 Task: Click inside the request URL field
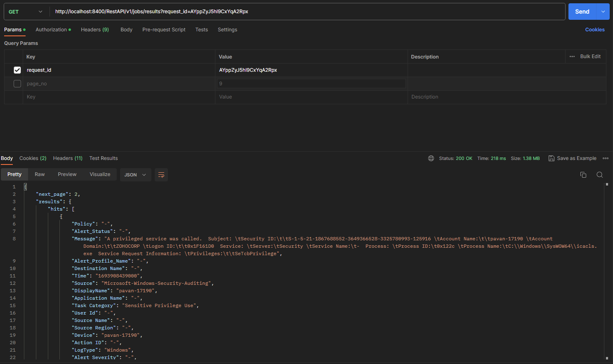pos(289,11)
